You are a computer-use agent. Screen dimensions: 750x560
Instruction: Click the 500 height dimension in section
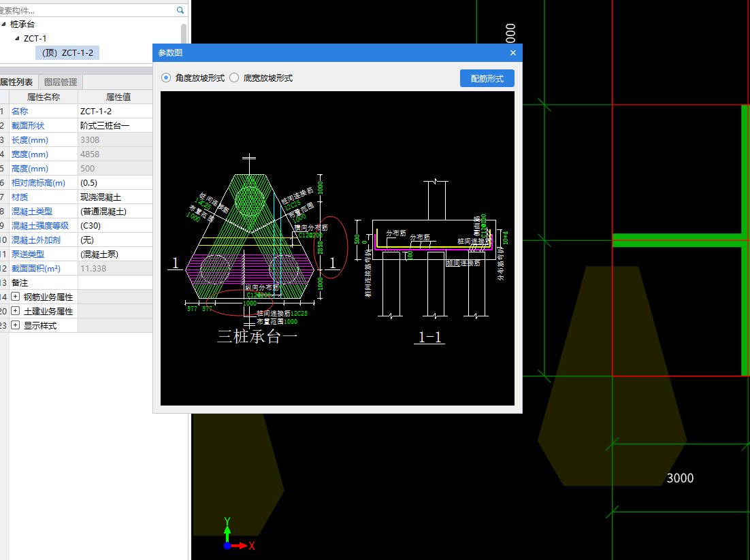click(357, 239)
